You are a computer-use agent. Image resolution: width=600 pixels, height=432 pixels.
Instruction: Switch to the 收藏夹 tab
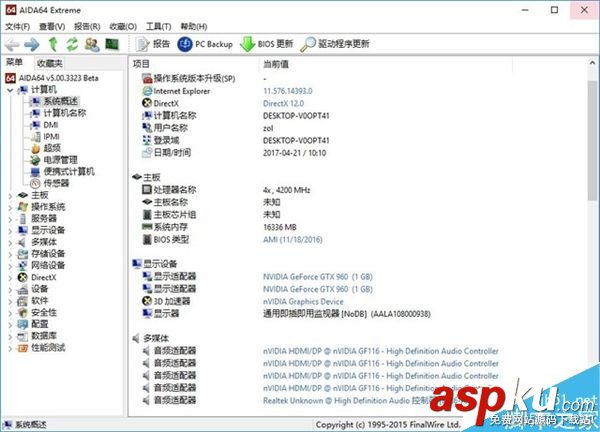[50, 63]
